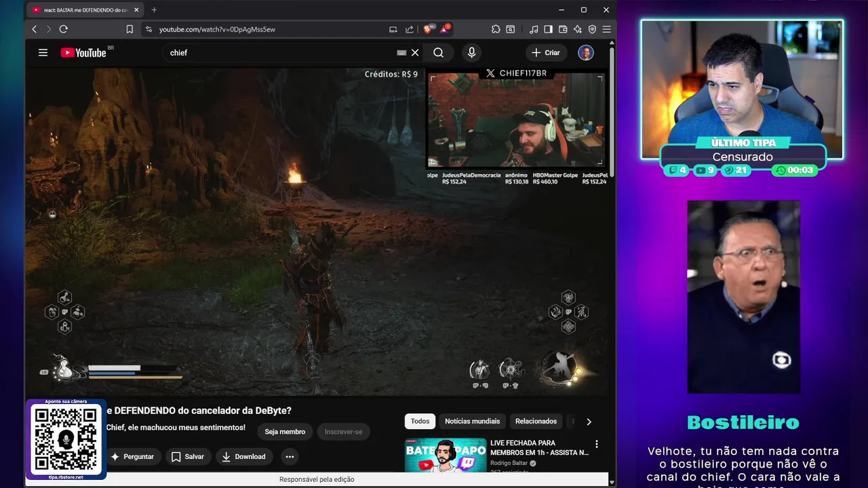Select the Todos filter chip

420,421
